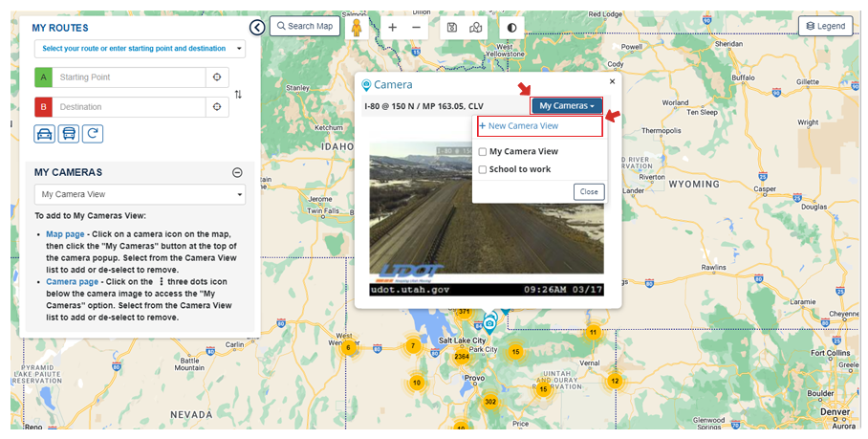Select the car travel mode icon
The image size is (868, 439).
(x=44, y=134)
